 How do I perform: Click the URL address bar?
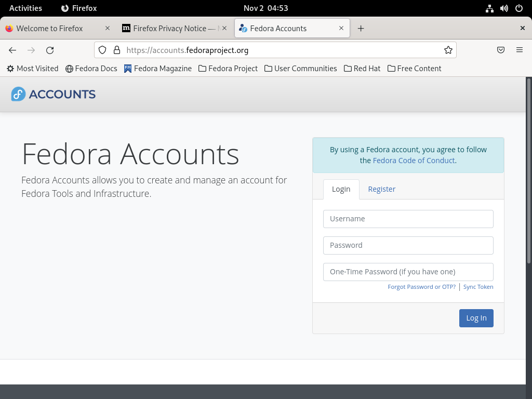(x=275, y=50)
